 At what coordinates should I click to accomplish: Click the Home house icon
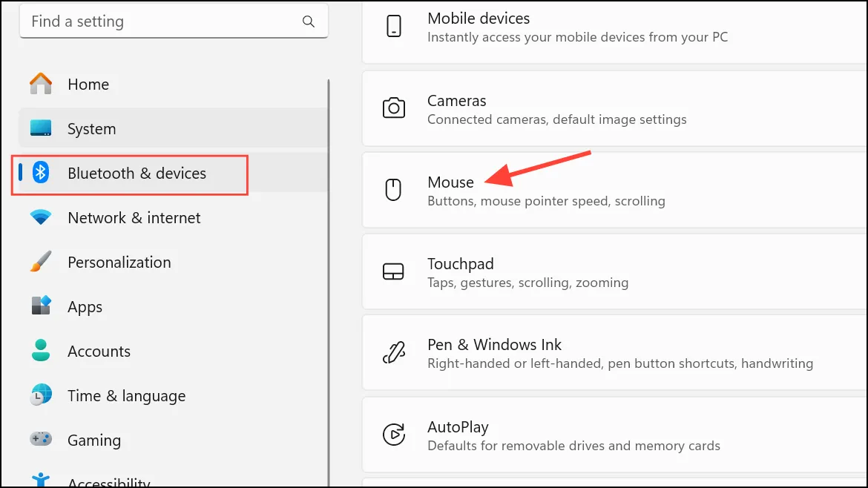(41, 84)
